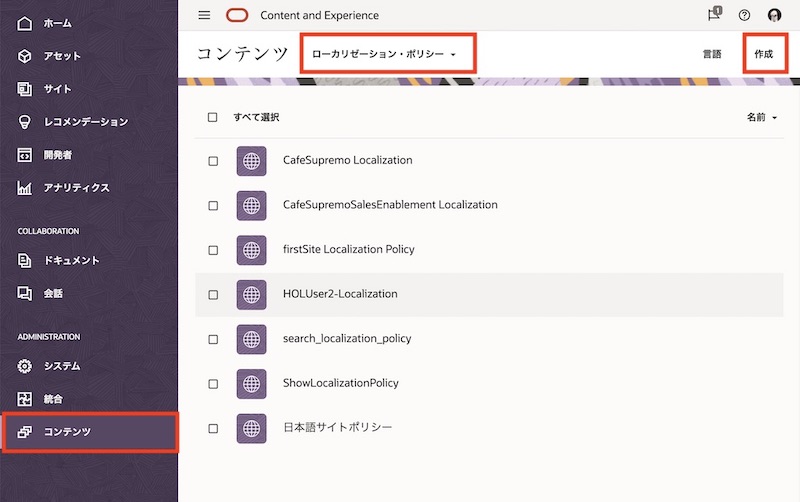The width and height of the screenshot is (800, 502).
Task: Check the search_localization_policy checkbox
Action: [x=213, y=339]
